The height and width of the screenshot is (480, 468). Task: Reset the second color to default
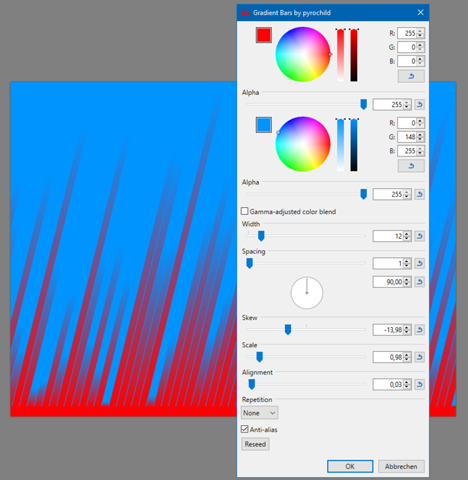pos(411,166)
